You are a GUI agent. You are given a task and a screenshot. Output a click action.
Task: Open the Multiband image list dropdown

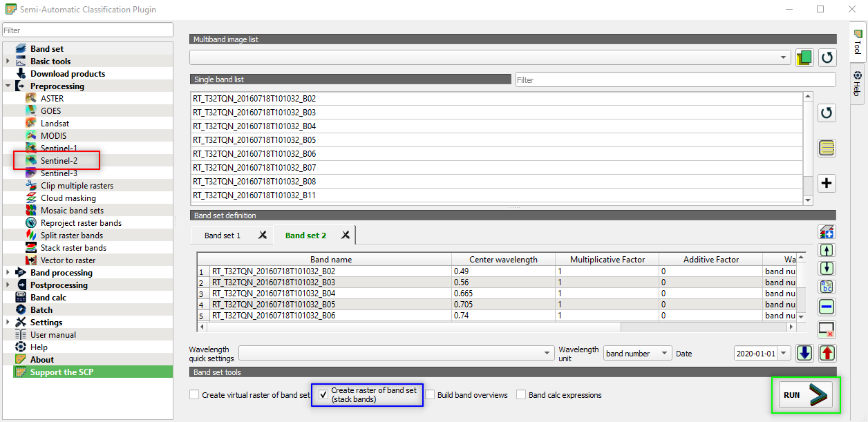(490, 57)
